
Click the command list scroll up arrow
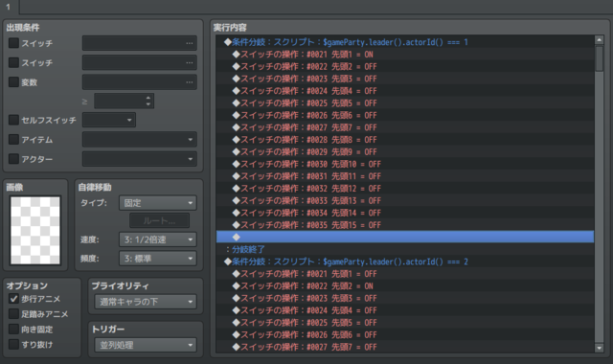[x=600, y=39]
